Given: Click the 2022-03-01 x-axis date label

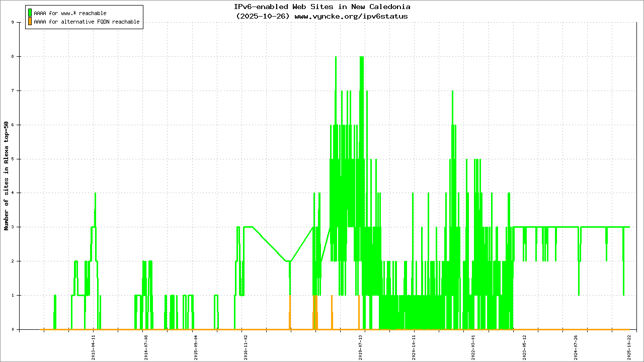Looking at the screenshot, I should pos(472,347).
